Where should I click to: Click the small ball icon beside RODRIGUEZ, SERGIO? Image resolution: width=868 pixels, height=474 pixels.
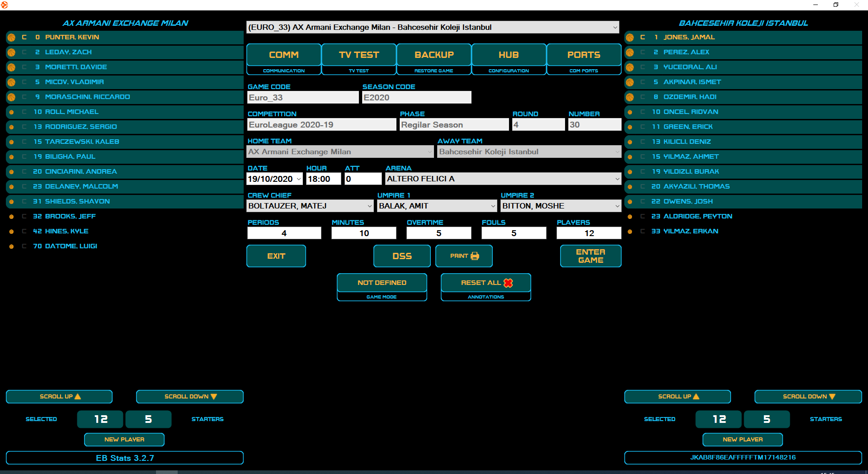coord(11,127)
